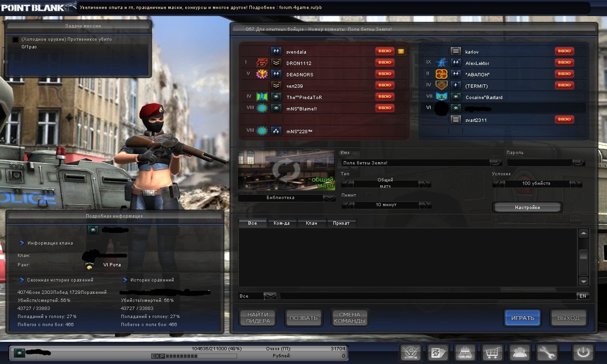Open the PB cards icon
Image resolution: width=607 pixels, height=364 pixels.
[438, 353]
